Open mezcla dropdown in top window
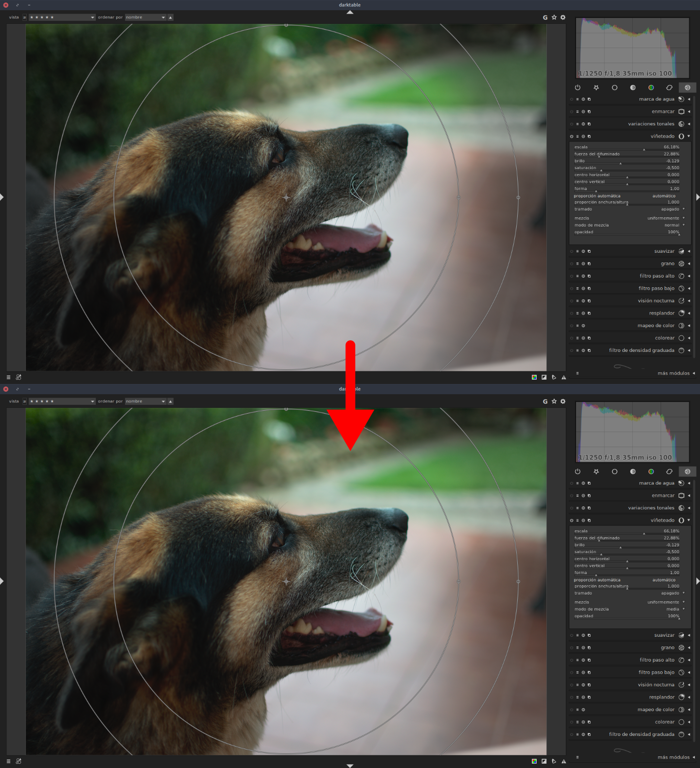Image resolution: width=700 pixels, height=768 pixels. pos(630,218)
